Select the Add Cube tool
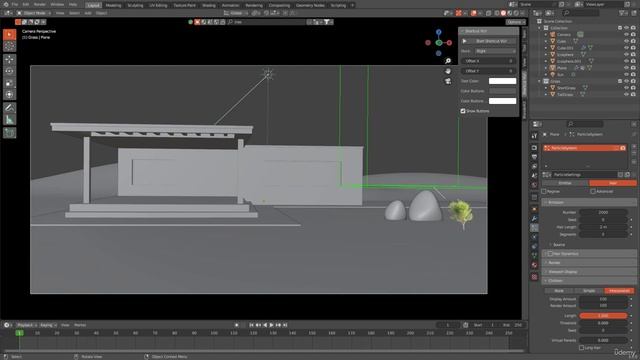The image size is (640, 360). [9, 133]
